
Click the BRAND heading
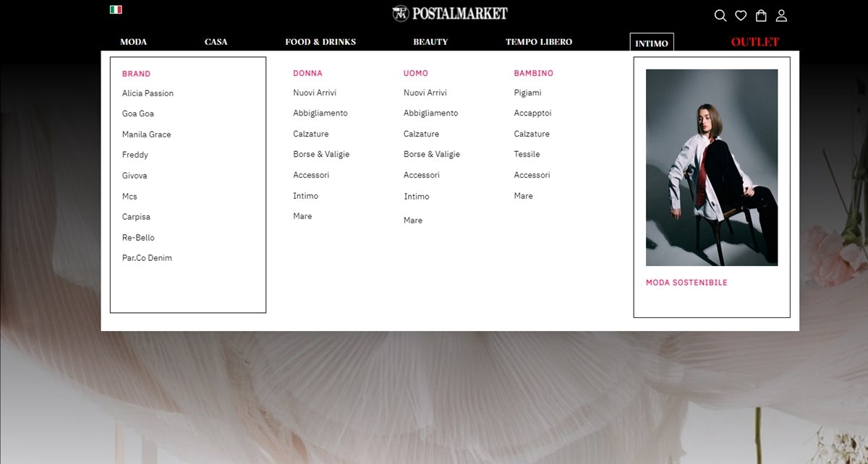136,74
